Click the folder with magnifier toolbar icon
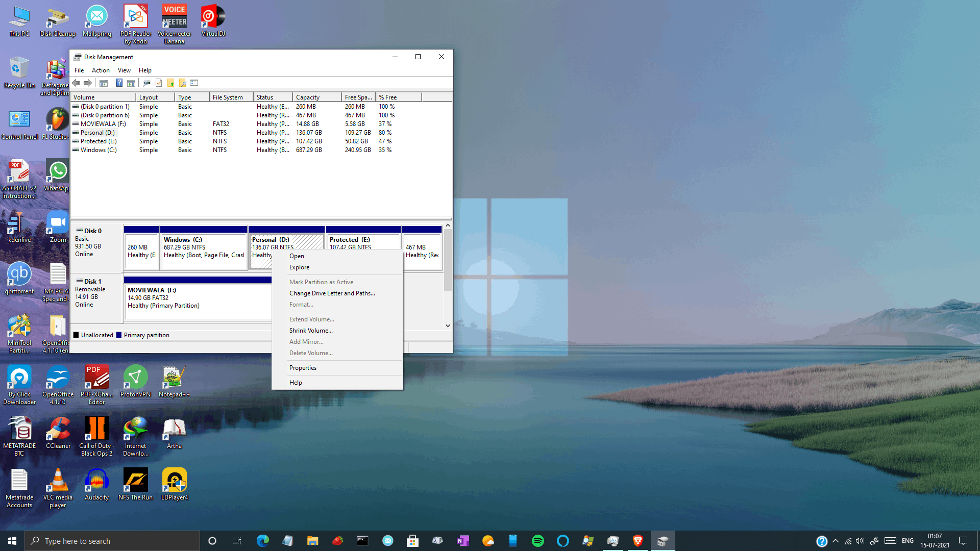 (x=182, y=83)
